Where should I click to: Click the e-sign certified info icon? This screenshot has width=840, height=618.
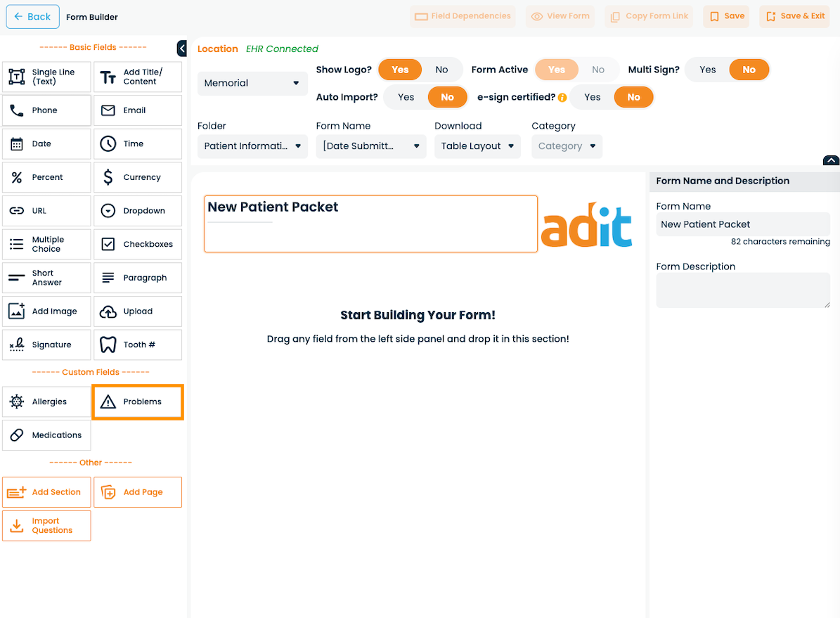pyautogui.click(x=562, y=98)
